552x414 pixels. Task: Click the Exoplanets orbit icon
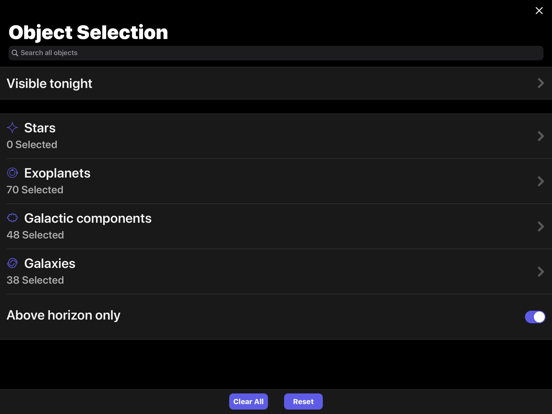(12, 173)
